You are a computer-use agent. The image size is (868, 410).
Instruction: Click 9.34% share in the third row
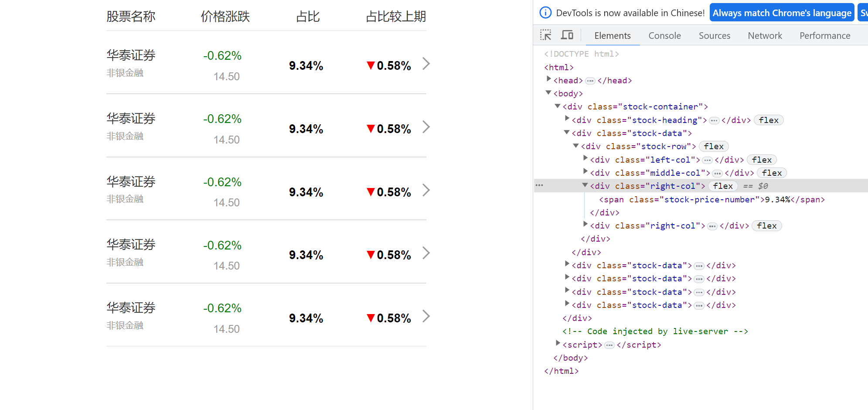pos(306,192)
